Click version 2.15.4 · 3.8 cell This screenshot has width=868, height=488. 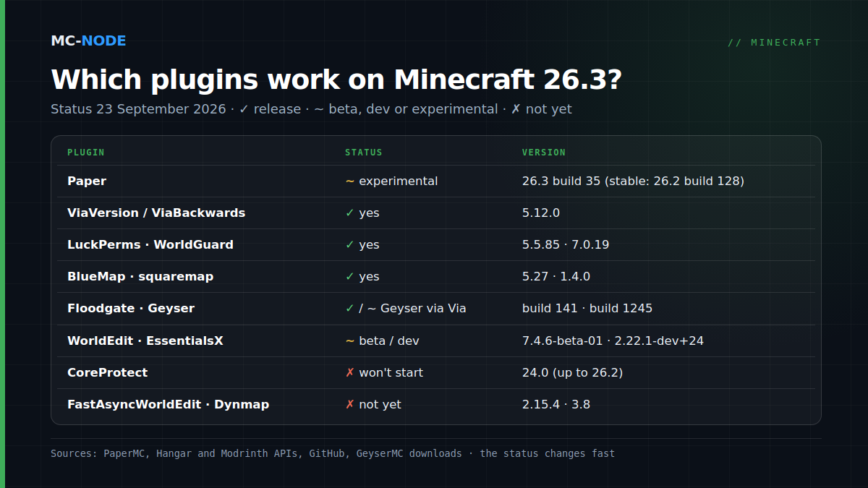tap(556, 404)
